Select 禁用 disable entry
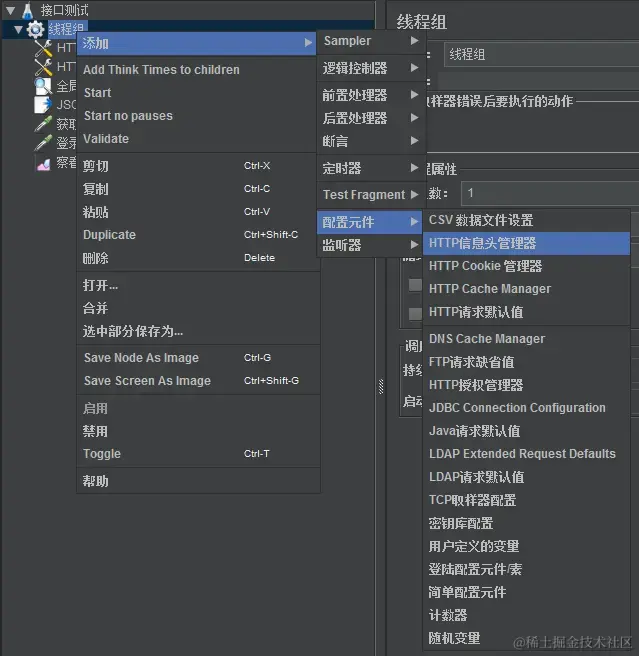Image resolution: width=639 pixels, height=656 pixels. coord(198,431)
